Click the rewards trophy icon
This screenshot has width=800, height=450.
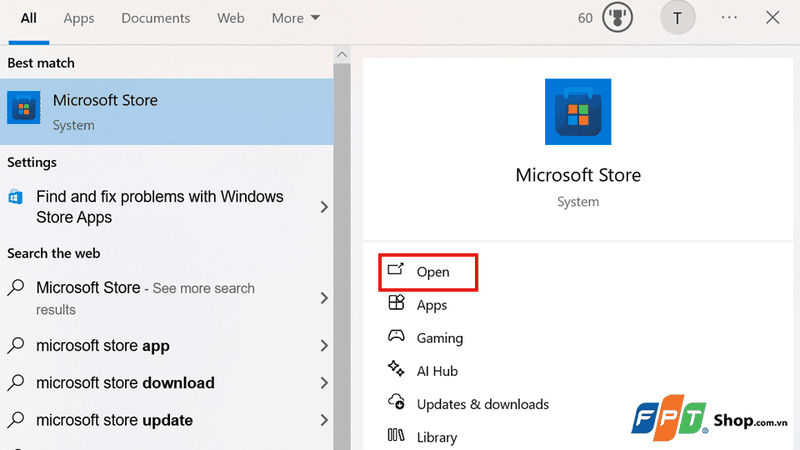(617, 17)
